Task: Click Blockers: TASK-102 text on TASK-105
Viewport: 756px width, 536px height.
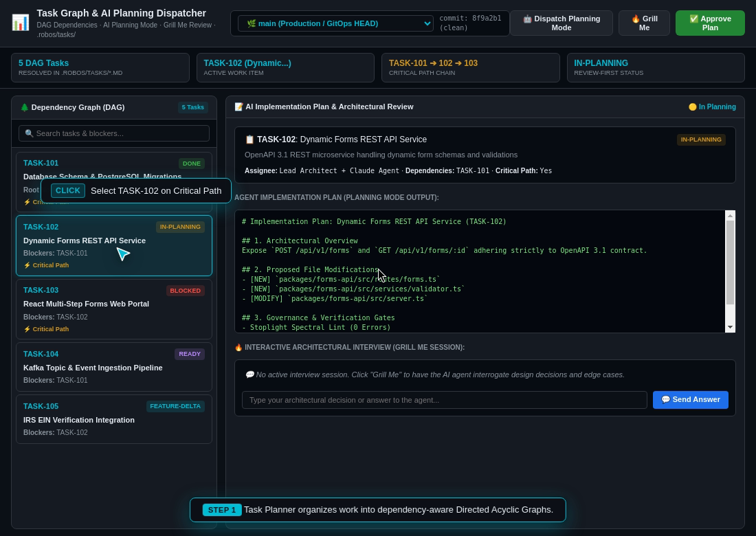Action: click(x=56, y=432)
